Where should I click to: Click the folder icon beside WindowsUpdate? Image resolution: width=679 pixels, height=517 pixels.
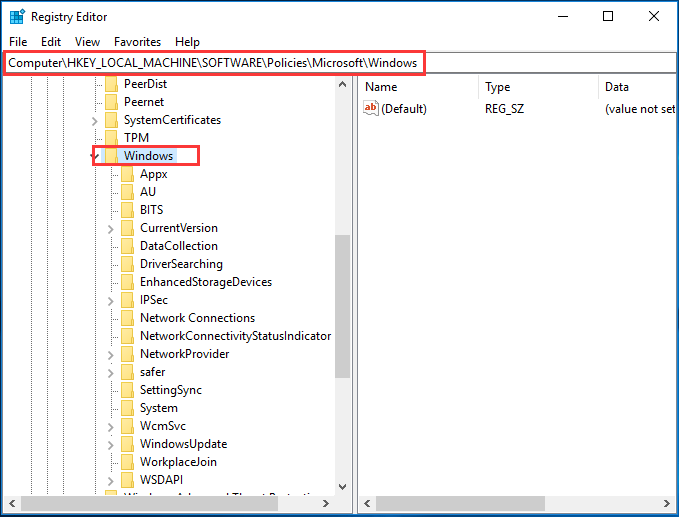[127, 444]
